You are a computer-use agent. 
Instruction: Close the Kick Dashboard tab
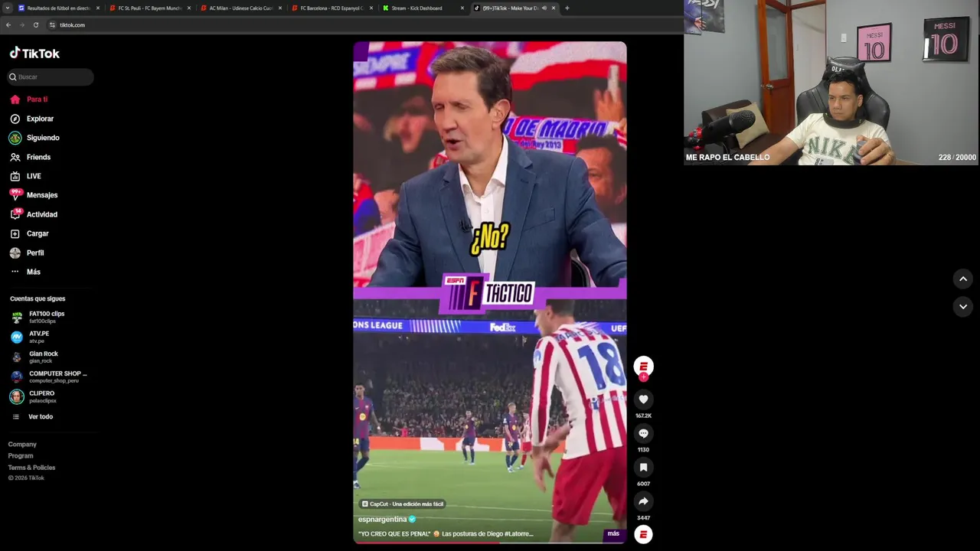462,8
